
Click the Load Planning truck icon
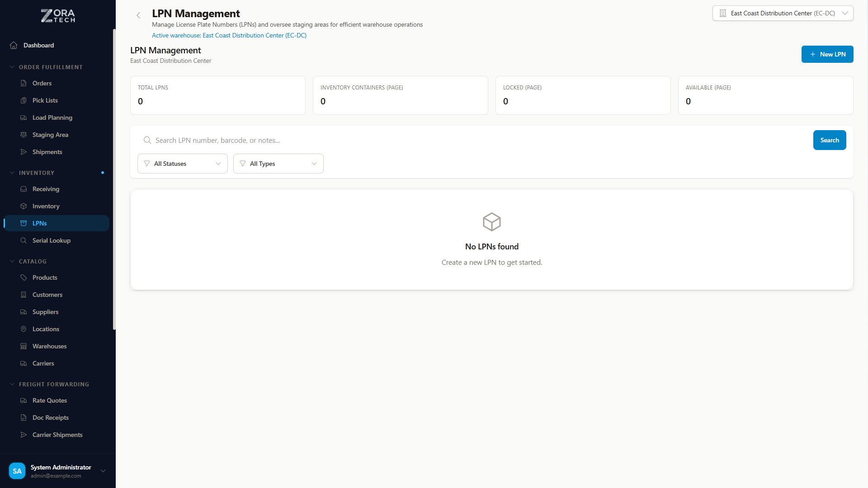click(24, 117)
